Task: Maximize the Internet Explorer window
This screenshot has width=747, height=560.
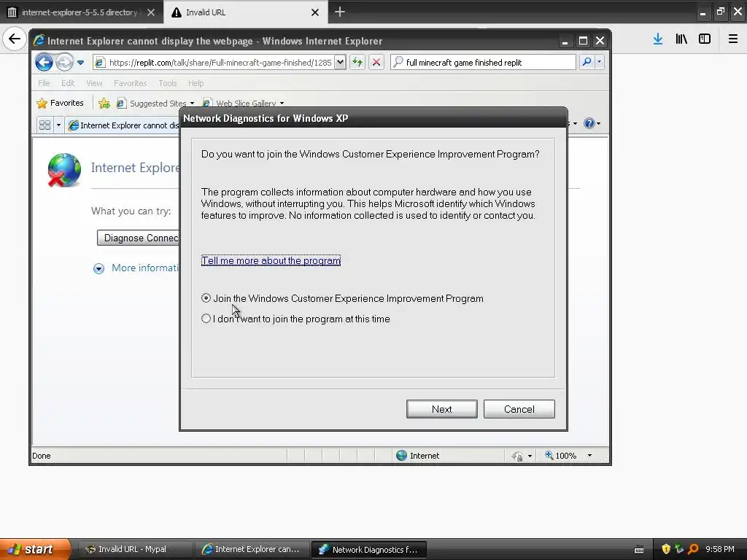Action: 583,41
